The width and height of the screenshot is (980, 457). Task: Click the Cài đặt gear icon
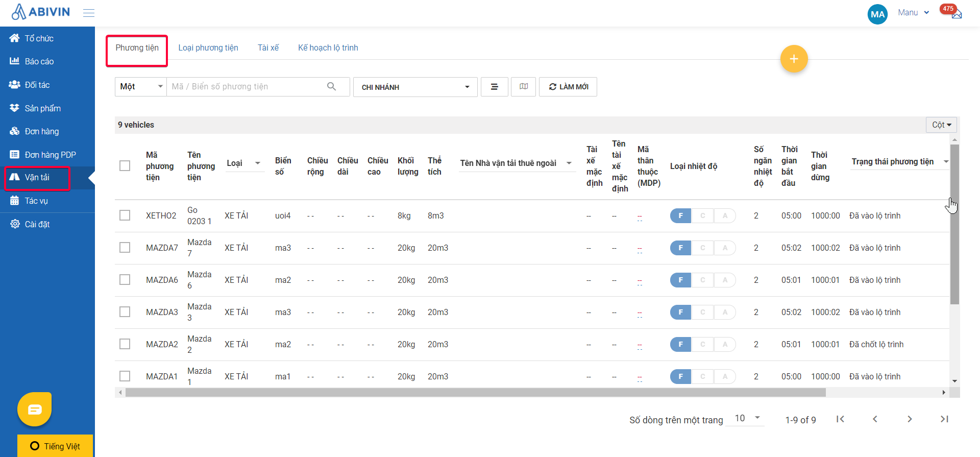(15, 224)
